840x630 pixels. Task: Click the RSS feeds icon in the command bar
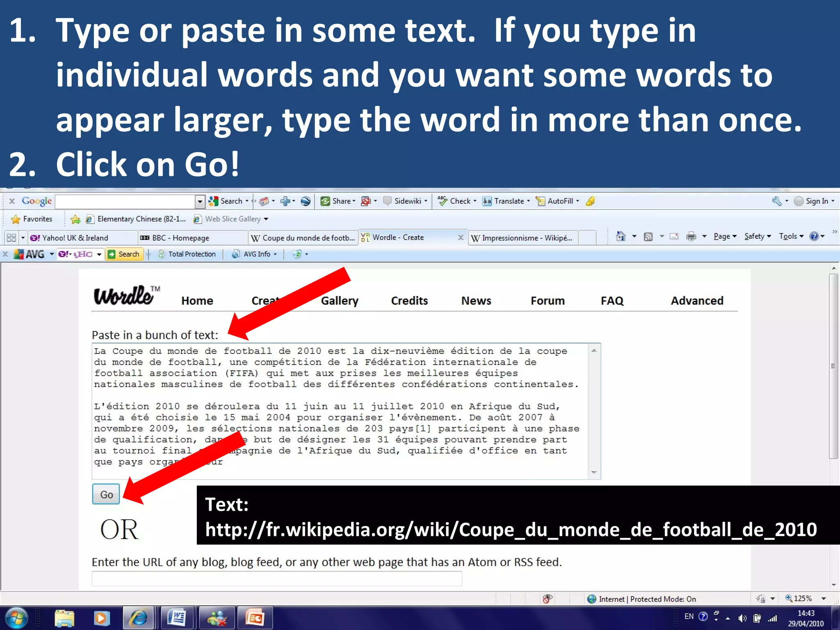coord(648,236)
